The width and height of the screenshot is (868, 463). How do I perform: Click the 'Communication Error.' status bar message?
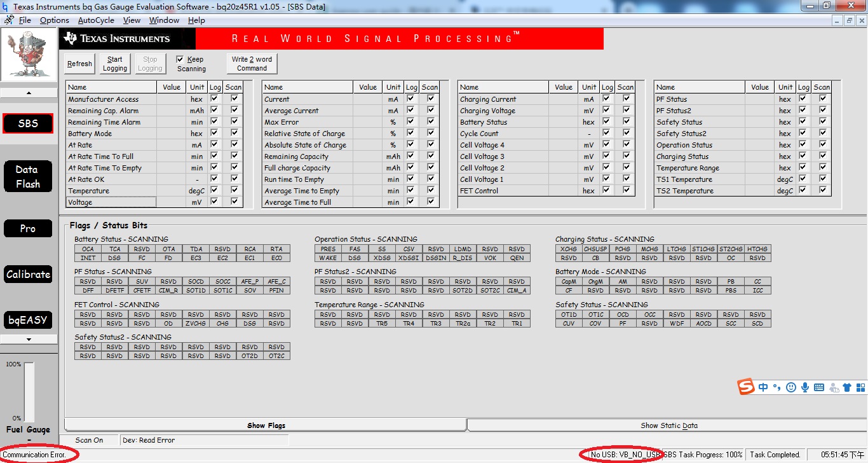point(35,455)
